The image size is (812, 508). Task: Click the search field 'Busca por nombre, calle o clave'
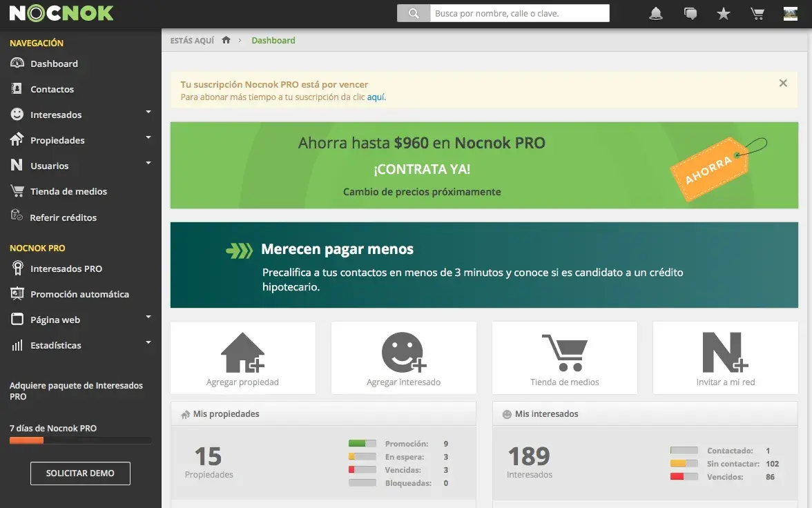click(519, 14)
